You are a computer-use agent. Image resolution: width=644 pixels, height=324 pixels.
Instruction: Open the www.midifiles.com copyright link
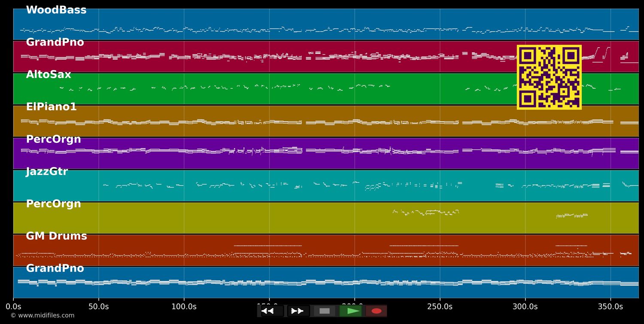coord(42,315)
